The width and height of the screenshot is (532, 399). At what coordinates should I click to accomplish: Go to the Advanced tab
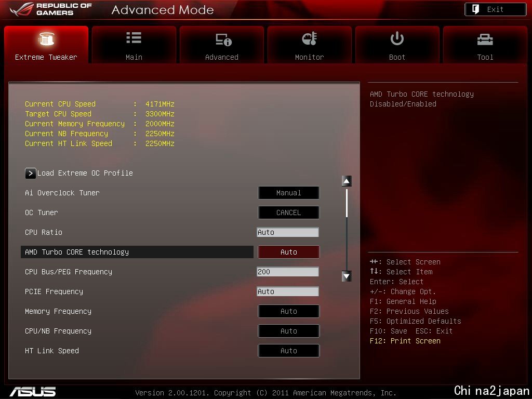[221, 45]
